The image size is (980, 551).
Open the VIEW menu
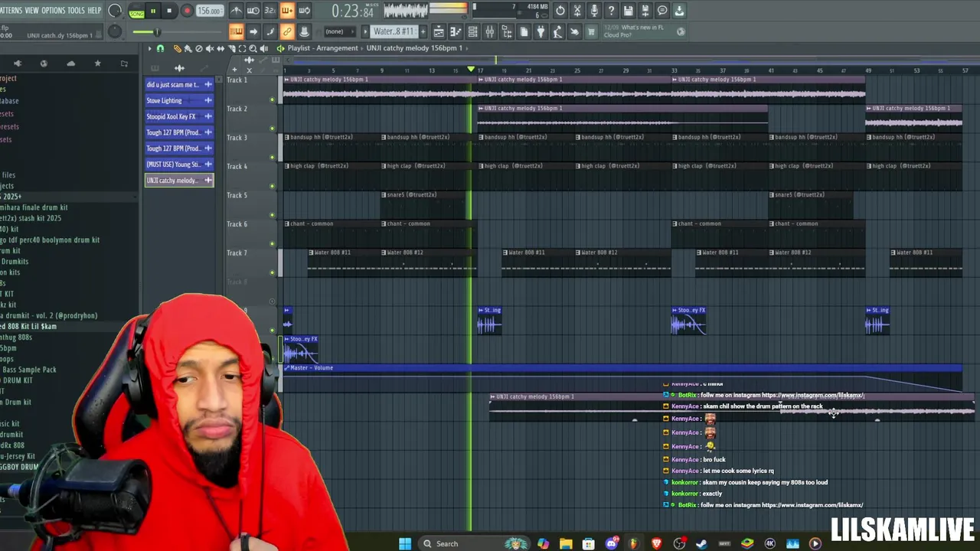point(31,10)
